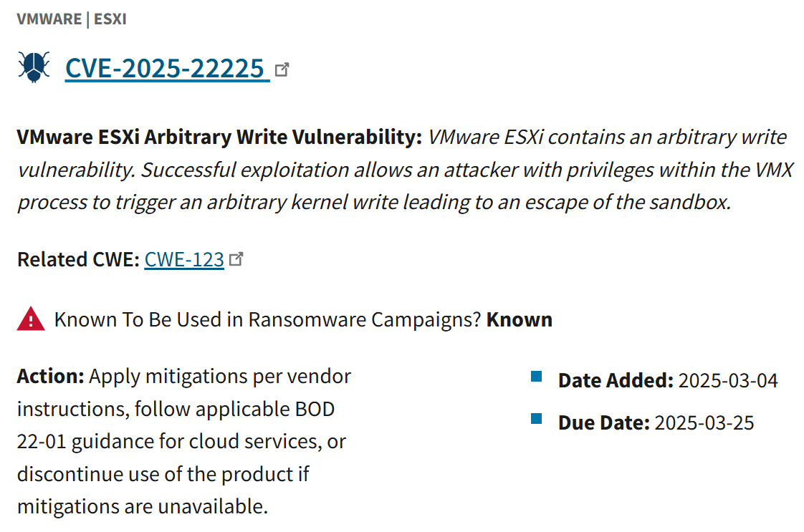Click the blue square bullet beside Date Added
This screenshot has width=804, height=532.
(536, 377)
